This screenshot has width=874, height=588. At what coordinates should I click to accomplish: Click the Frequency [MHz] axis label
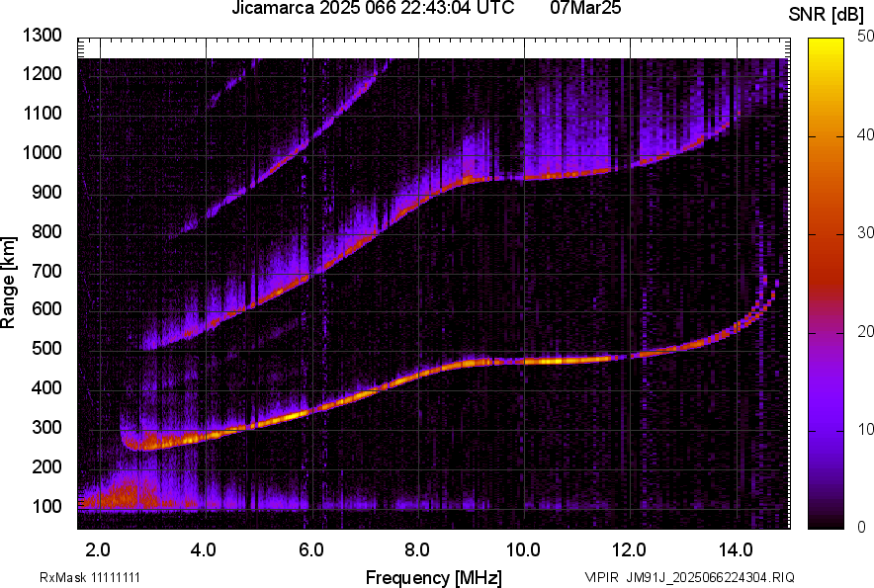[433, 577]
